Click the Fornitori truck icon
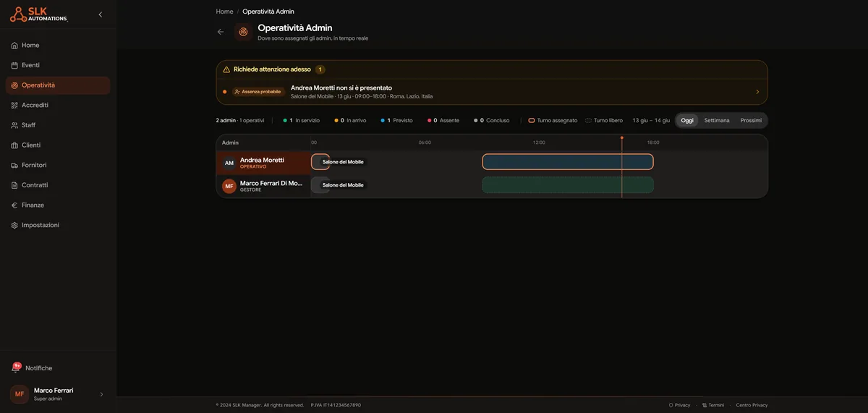Viewport: 868px width, 413px height. (x=14, y=165)
